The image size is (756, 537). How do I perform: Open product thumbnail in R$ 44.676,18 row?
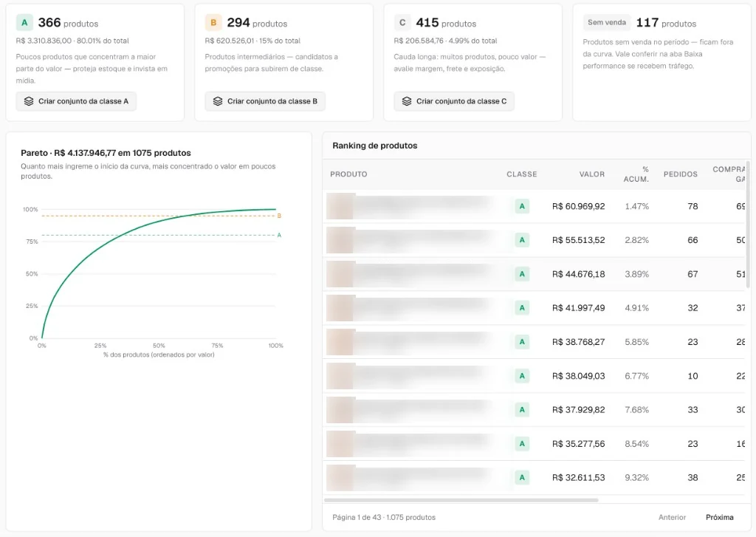tap(341, 274)
